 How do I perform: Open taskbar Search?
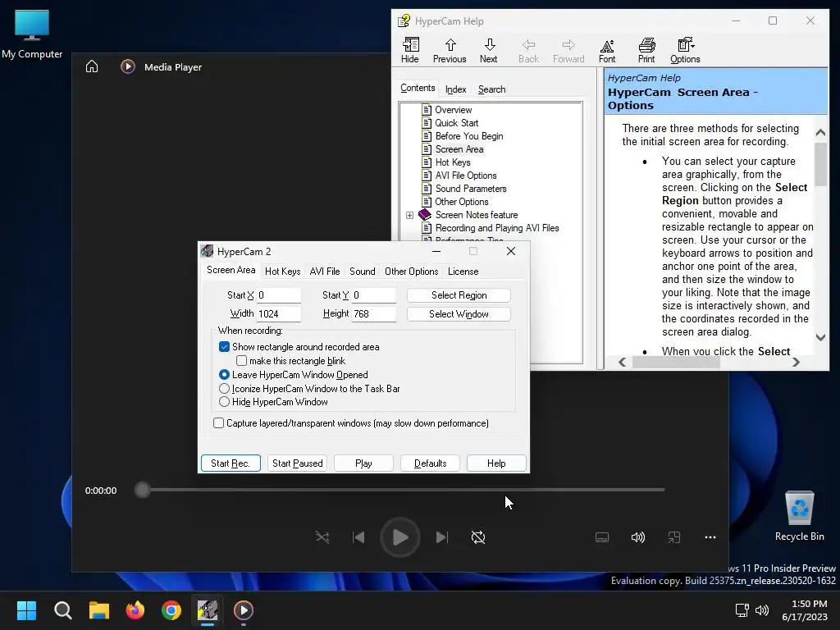click(x=62, y=609)
